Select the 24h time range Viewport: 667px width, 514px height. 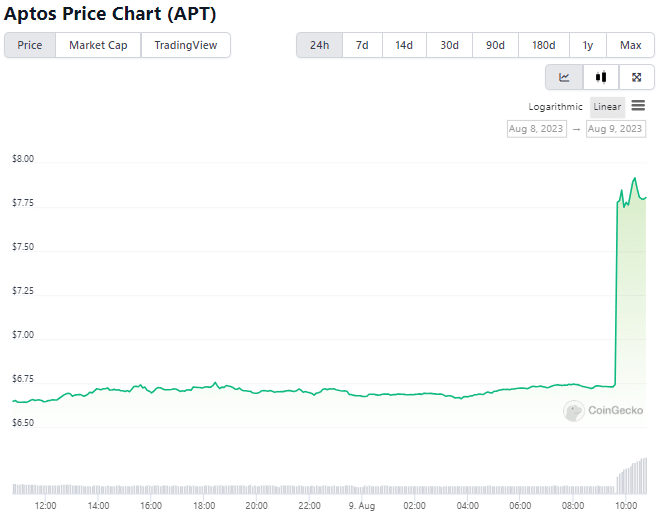(x=319, y=45)
